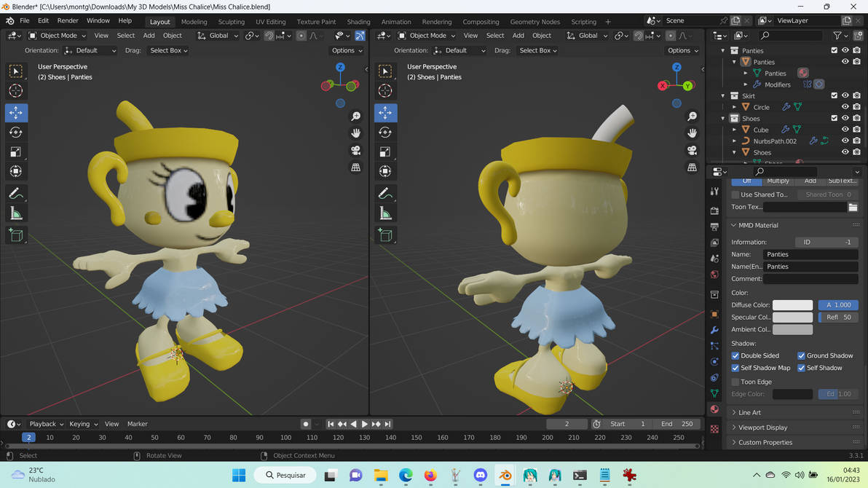The width and height of the screenshot is (868, 488).
Task: Jump to timeline end button
Action: coord(387,424)
